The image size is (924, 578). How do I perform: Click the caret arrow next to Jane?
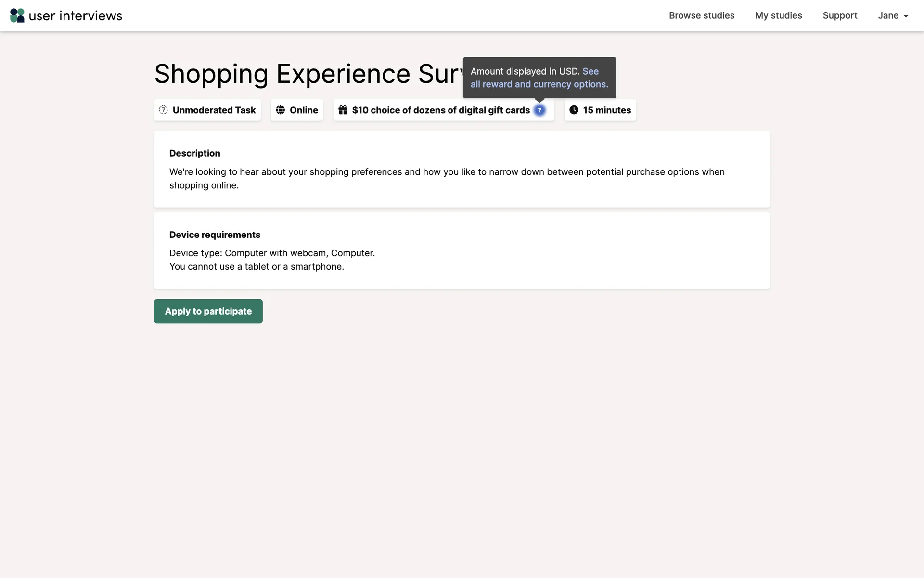pyautogui.click(x=906, y=16)
